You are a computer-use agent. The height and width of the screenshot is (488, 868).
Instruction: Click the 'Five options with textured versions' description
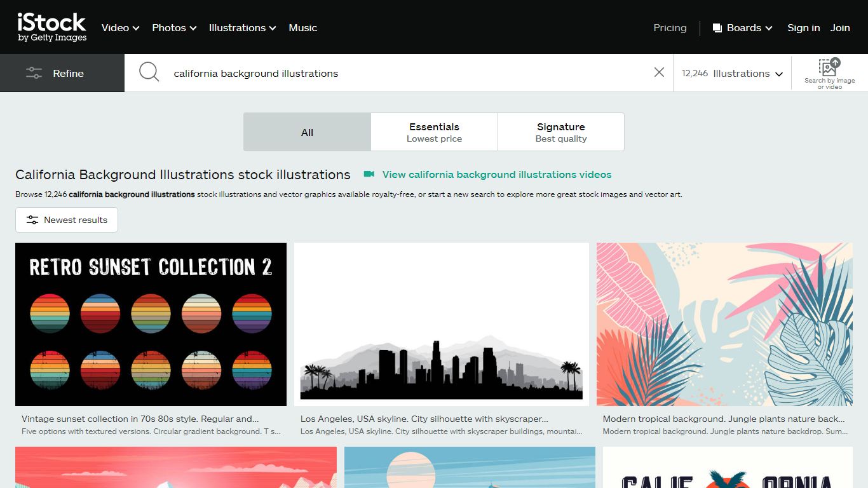(151, 431)
